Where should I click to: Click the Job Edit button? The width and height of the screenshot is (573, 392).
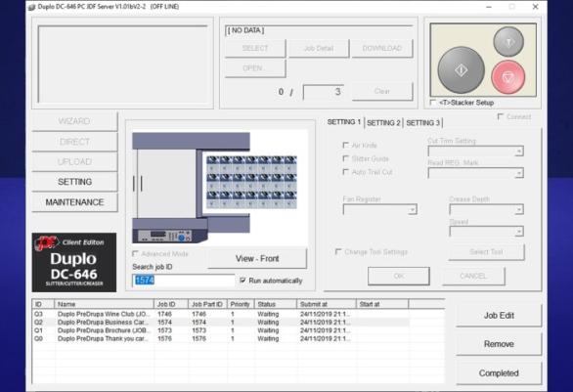(499, 316)
